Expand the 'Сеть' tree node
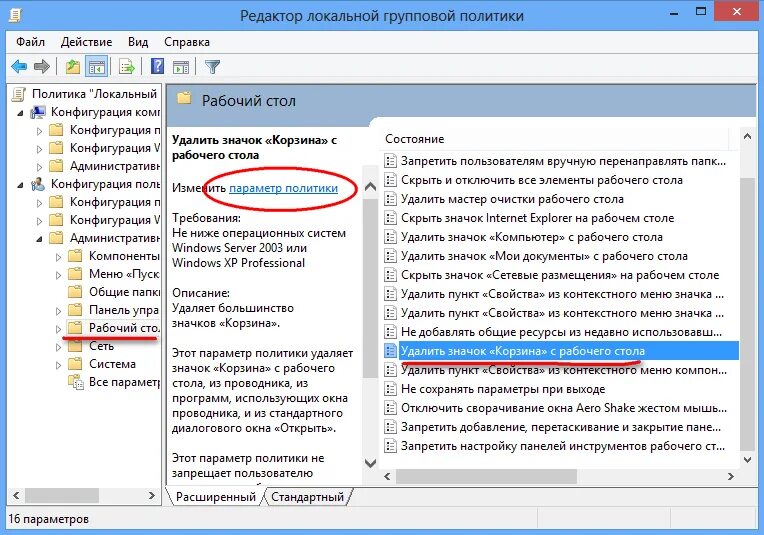The image size is (764, 535). point(58,347)
